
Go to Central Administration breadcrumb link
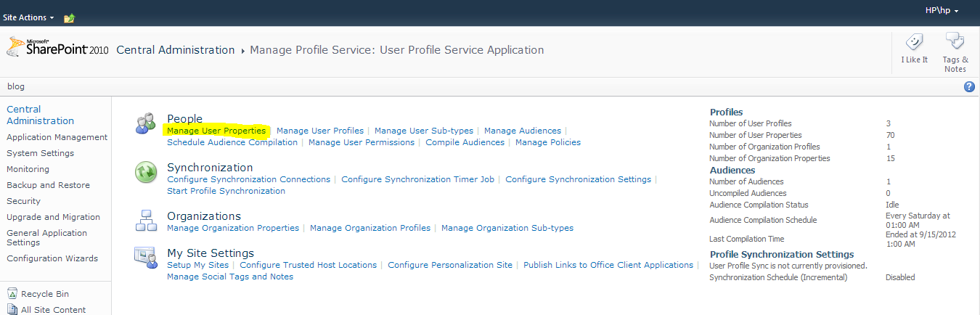pos(176,50)
